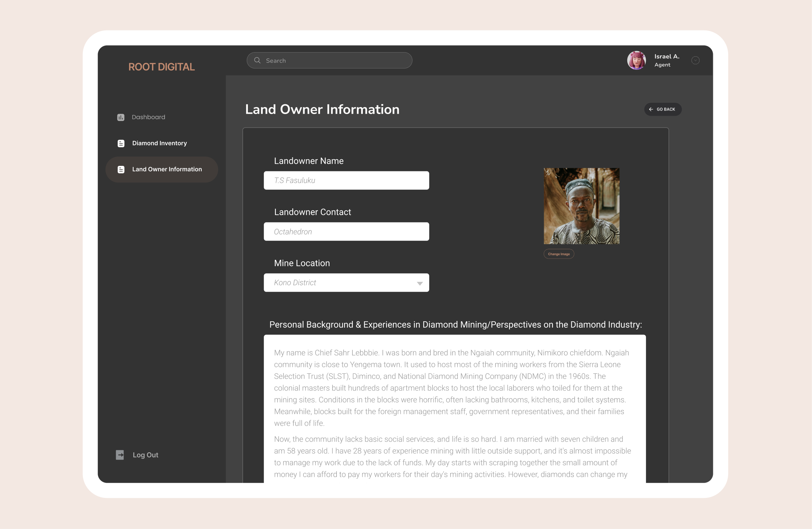
Task: Open the Dashboard menu item
Action: [148, 117]
